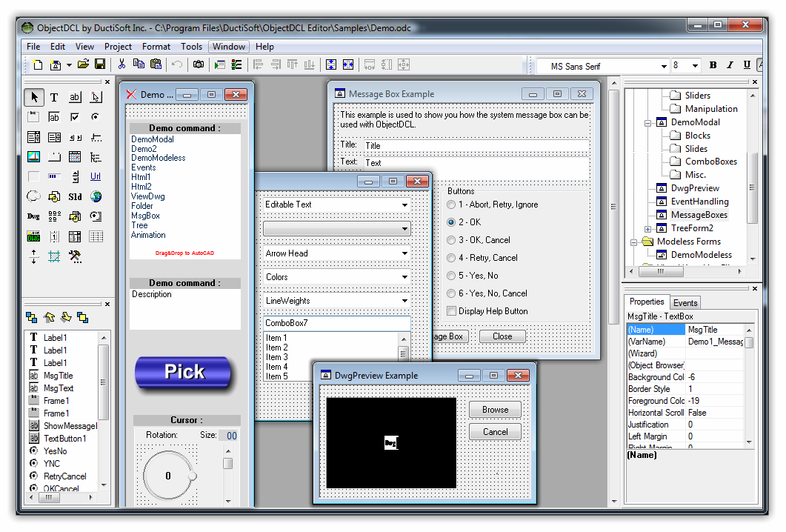Viewport: 786px width, 532px height.
Task: Select the '1 - Abort, Retry, Ignore' option
Action: click(x=452, y=205)
